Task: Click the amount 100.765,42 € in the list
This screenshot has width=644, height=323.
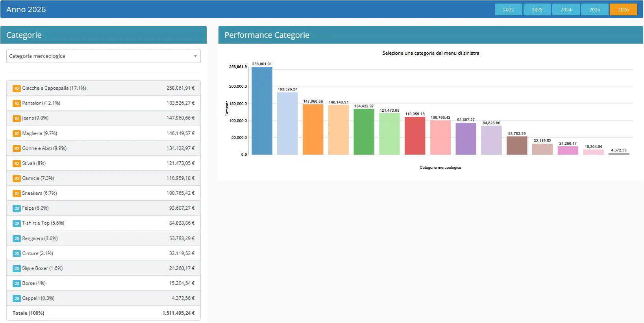Action: pyautogui.click(x=180, y=193)
